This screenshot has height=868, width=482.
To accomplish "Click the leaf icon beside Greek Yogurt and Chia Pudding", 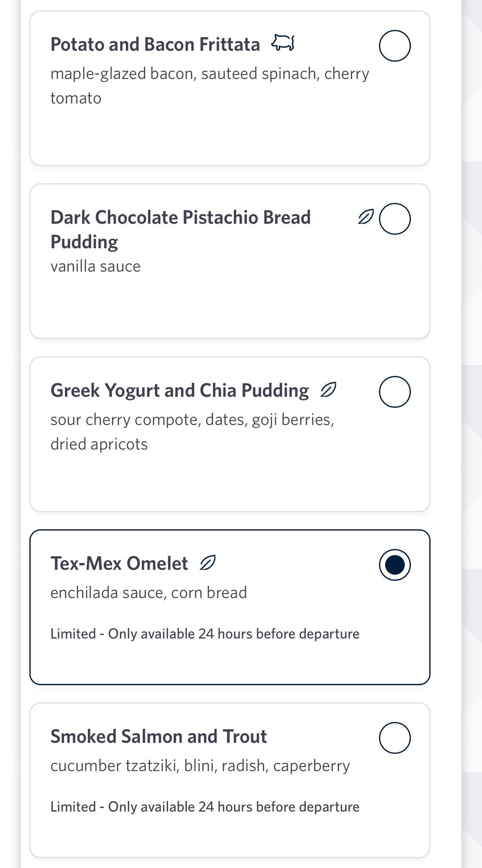I will pyautogui.click(x=328, y=390).
